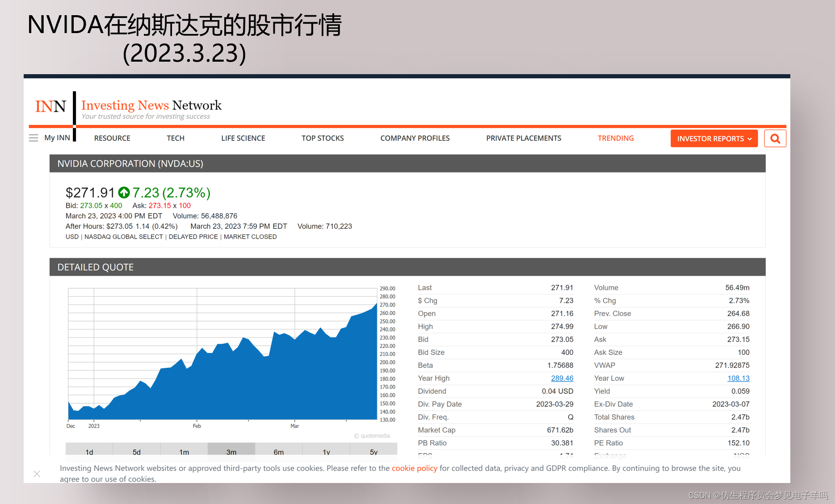Click the green up-arrow change icon
This screenshot has height=504, width=835.
pos(124,193)
